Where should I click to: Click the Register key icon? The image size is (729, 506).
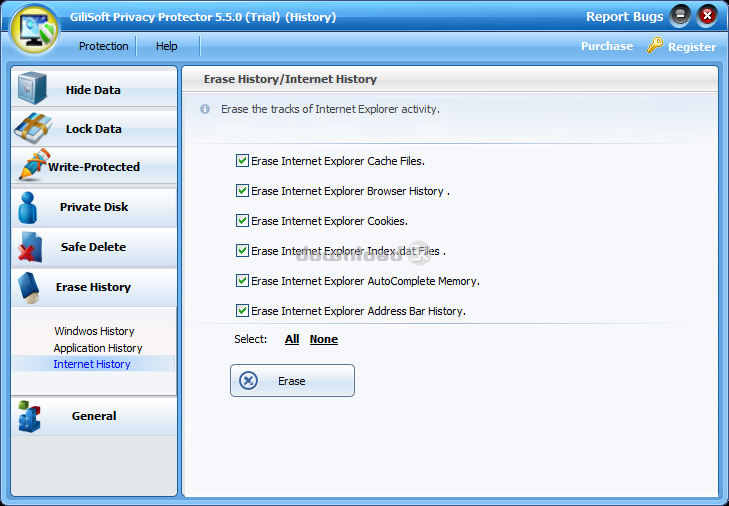point(655,45)
